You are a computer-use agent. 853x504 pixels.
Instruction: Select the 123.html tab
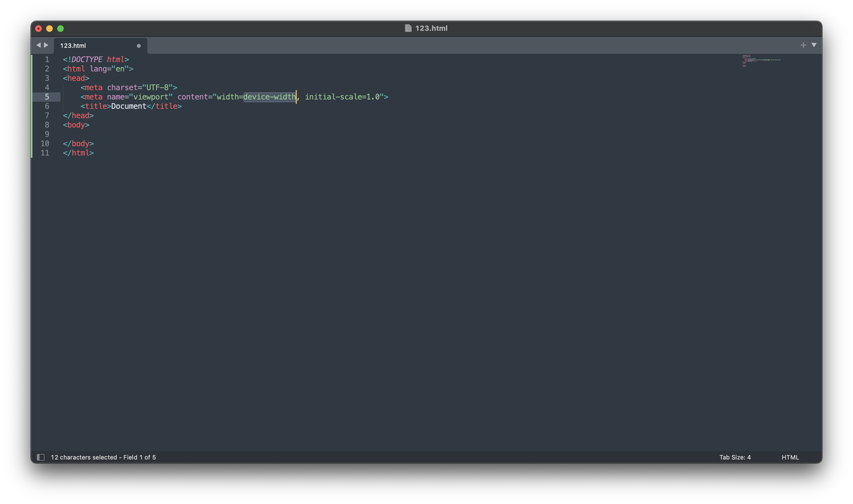tap(101, 46)
